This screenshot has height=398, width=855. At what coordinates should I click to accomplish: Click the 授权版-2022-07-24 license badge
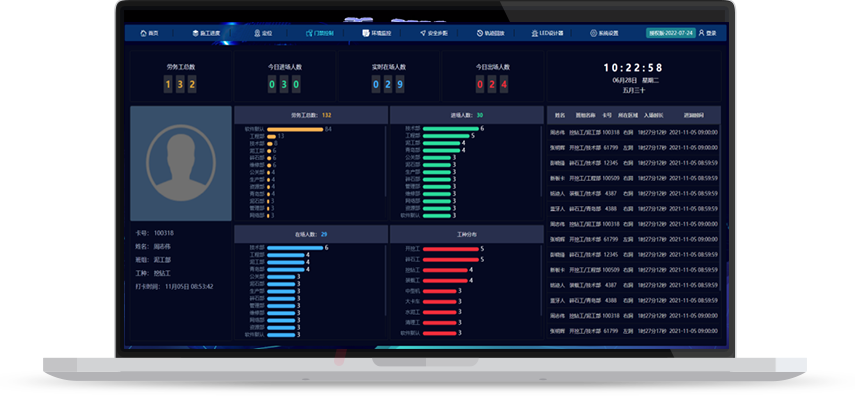[x=671, y=33]
